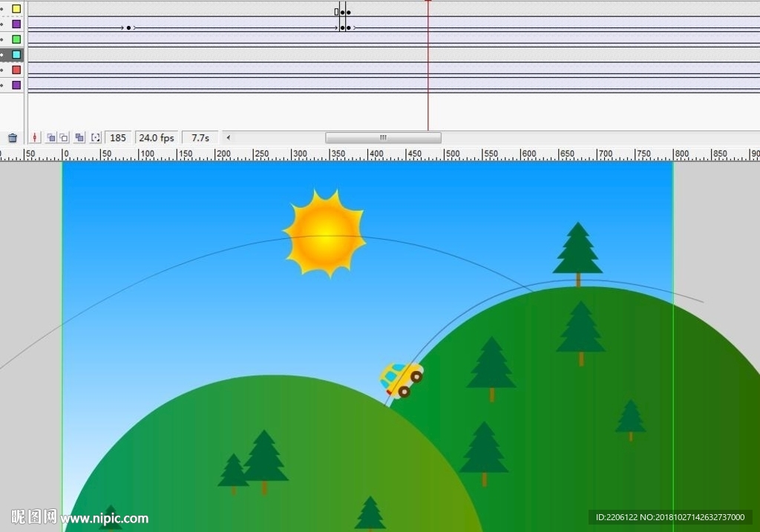Click the red playhead line in the timeline
The height and width of the screenshot is (532, 760).
[428, 65]
